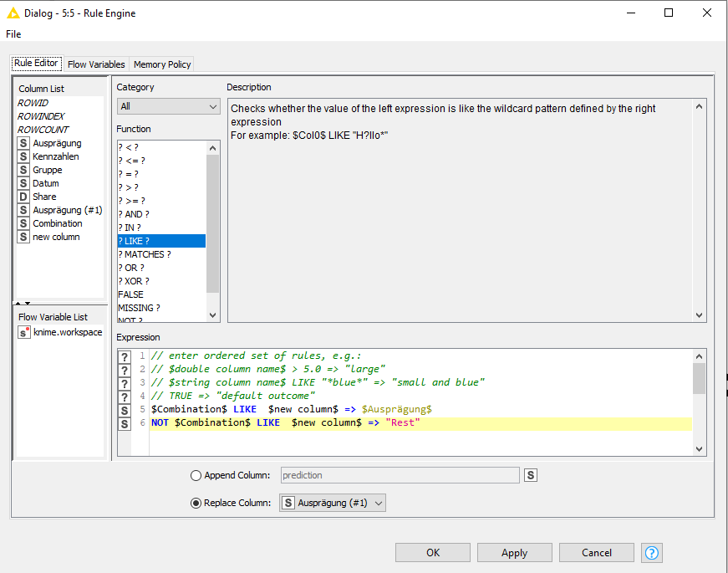Image resolution: width=728 pixels, height=573 pixels.
Task: Select the FALSE function
Action: [161, 294]
